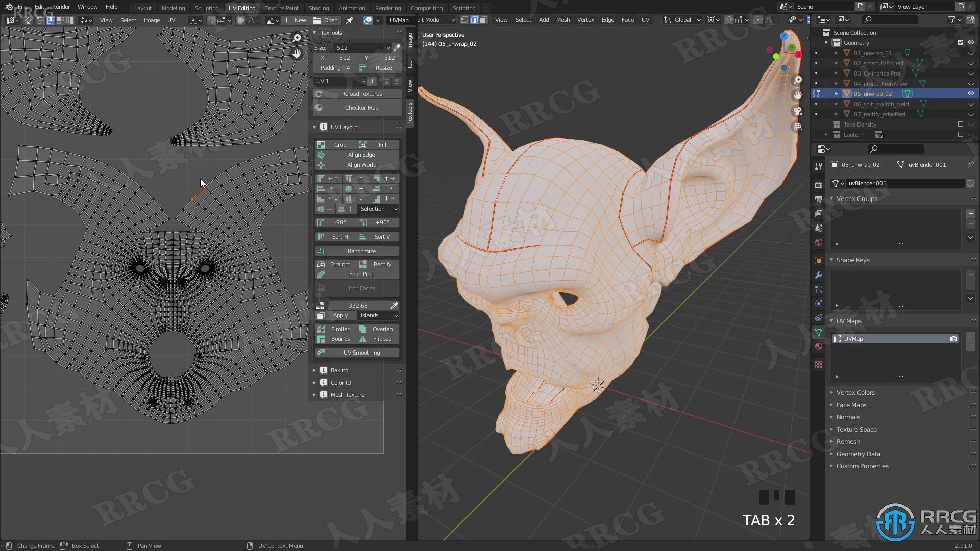Click the Align World UV tool icon
Image resolution: width=980 pixels, height=551 pixels.
(x=321, y=165)
